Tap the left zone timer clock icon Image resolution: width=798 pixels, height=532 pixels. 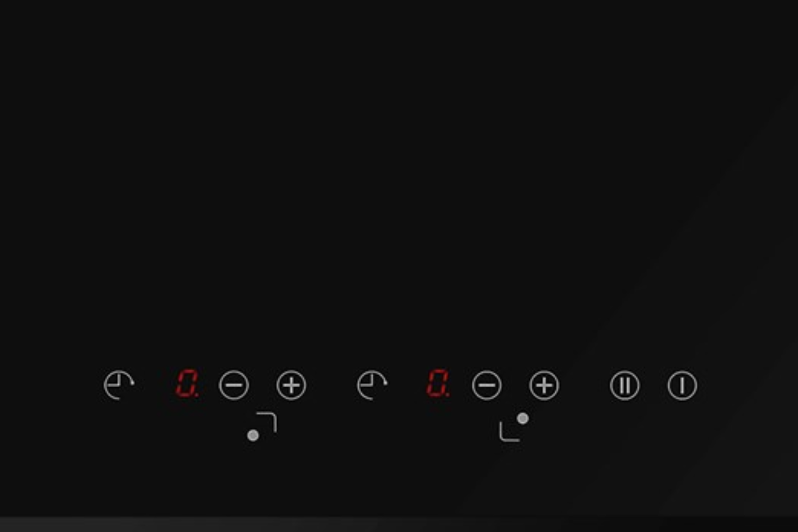tap(119, 385)
